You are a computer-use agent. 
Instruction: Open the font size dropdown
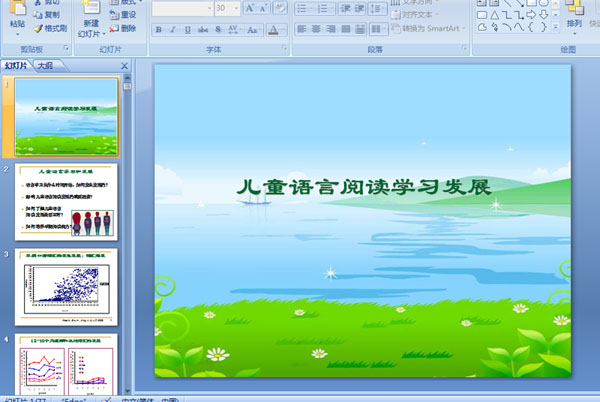coord(236,8)
